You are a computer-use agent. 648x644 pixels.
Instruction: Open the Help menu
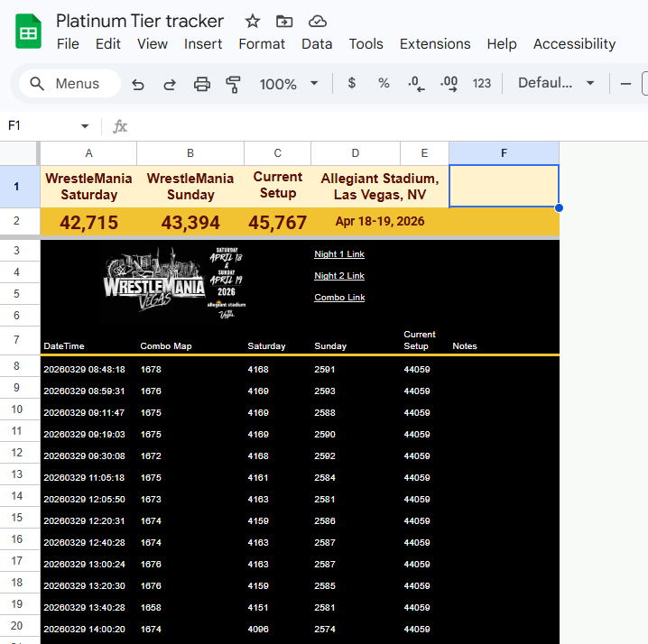pos(502,44)
